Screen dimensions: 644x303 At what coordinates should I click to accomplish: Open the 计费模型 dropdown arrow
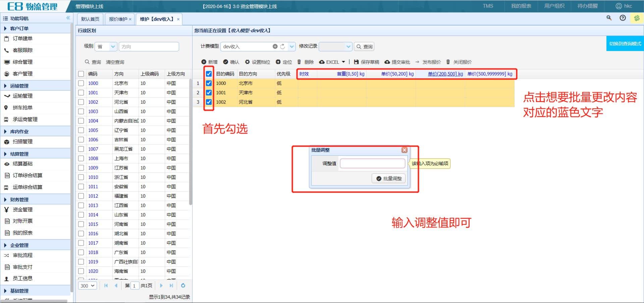(292, 47)
